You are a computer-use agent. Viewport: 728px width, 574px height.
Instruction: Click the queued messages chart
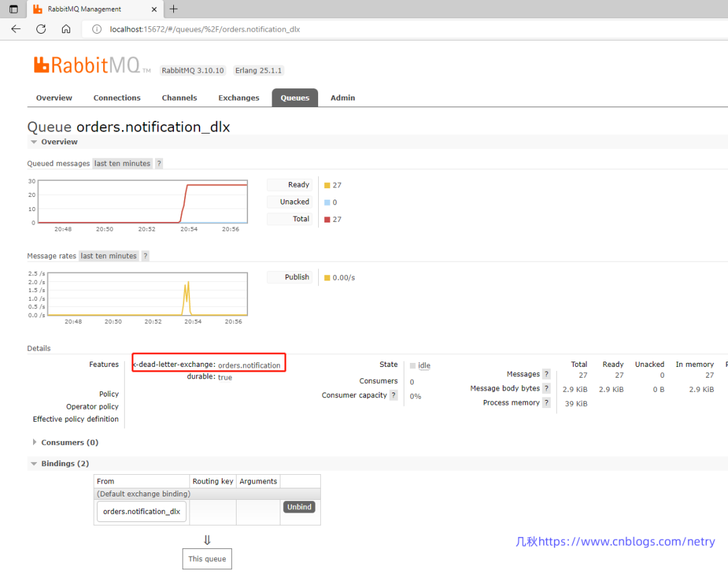(x=142, y=202)
